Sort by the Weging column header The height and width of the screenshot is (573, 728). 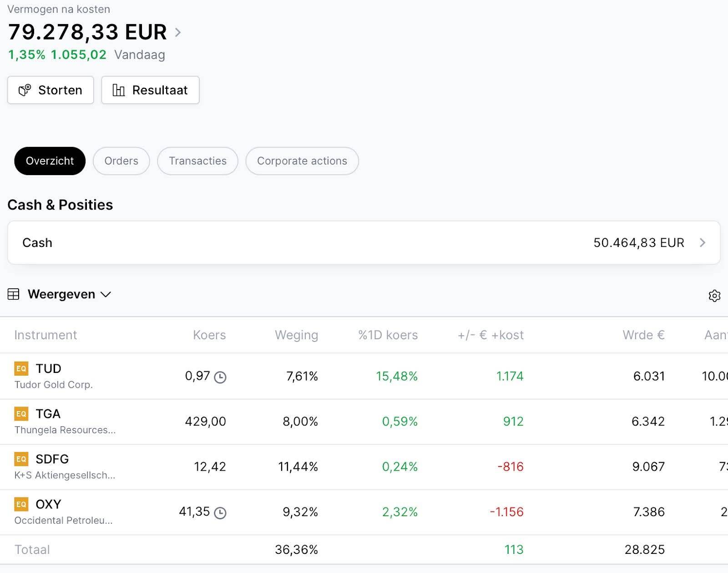coord(296,335)
